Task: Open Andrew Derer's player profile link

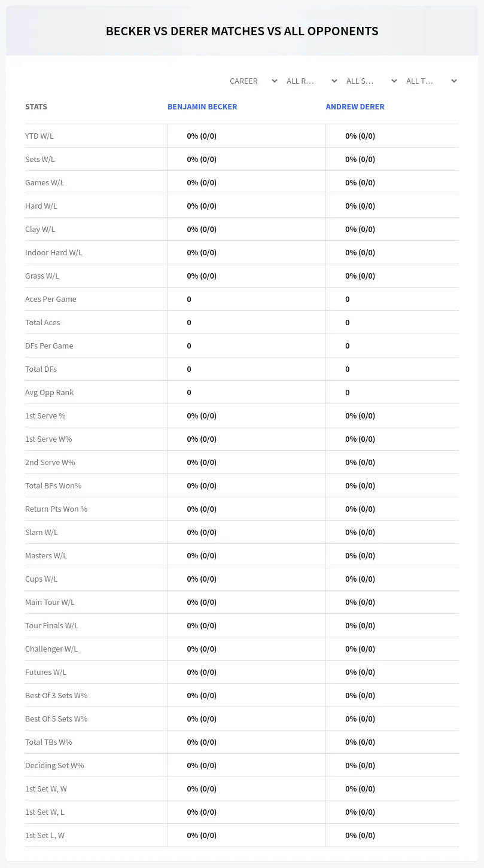Action: [355, 106]
